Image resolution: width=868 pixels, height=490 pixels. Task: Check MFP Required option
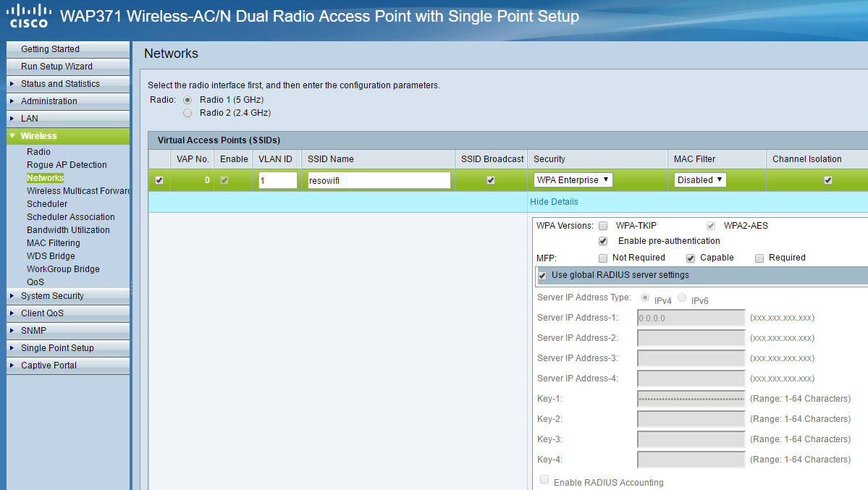pos(759,258)
